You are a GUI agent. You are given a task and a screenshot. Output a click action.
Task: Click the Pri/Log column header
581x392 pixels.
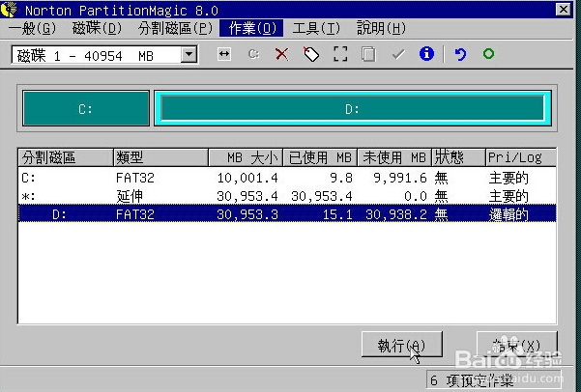521,157
